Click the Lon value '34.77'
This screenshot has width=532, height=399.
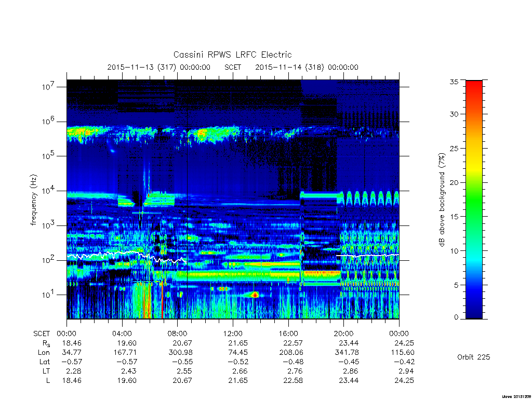point(72,353)
